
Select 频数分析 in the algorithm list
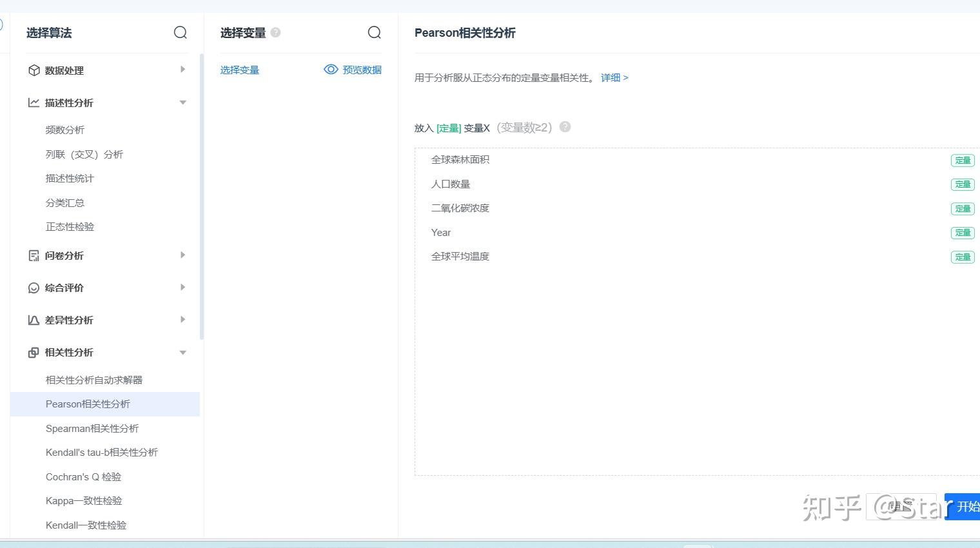click(65, 130)
